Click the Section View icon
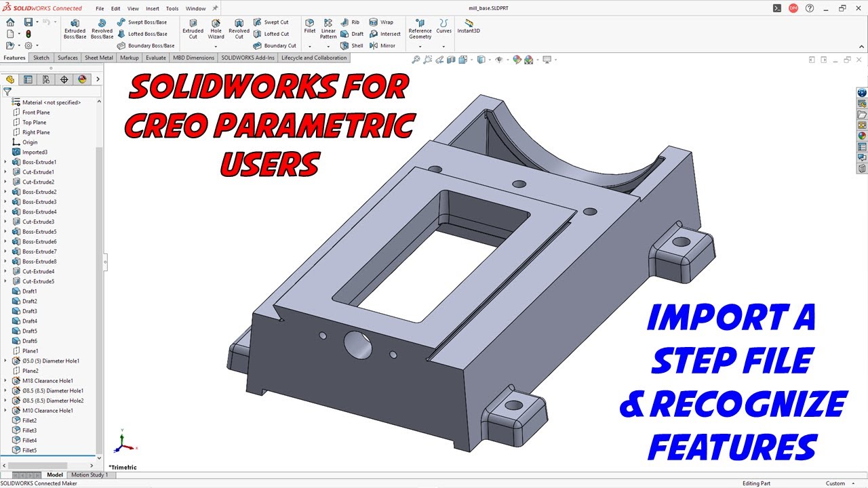The height and width of the screenshot is (488, 868). [x=451, y=60]
